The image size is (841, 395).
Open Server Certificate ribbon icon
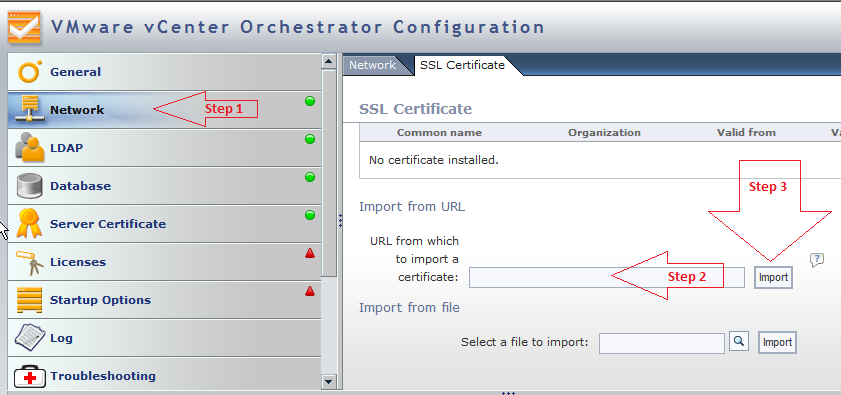point(29,224)
